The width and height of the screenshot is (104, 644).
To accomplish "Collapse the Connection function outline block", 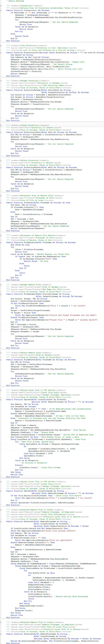I will click(x=1, y=10).
